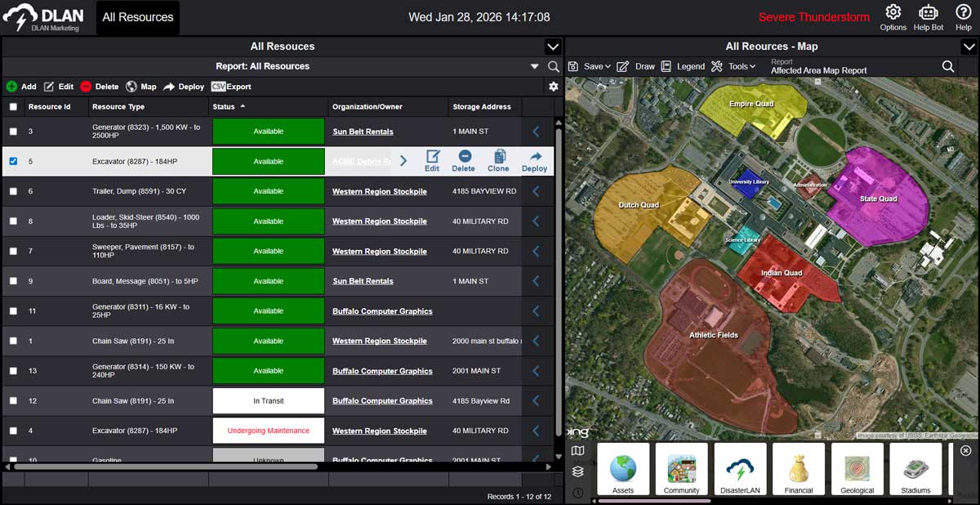Expand the report selector dropdown arrow

(535, 66)
